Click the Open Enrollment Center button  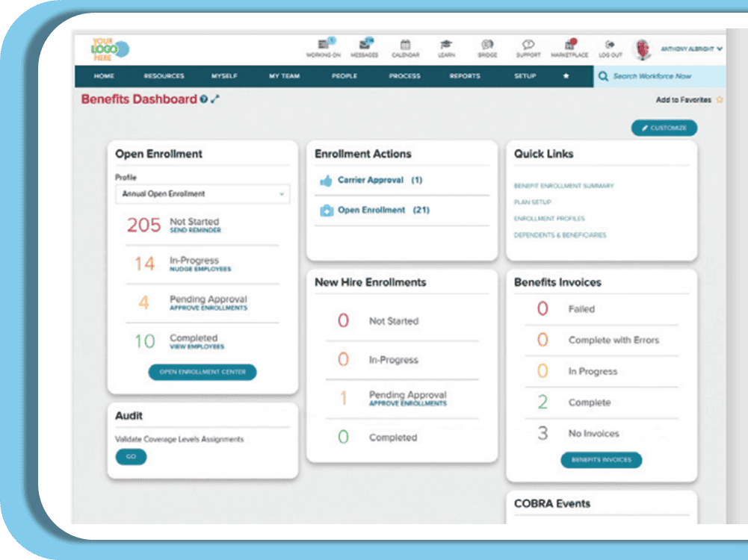tap(202, 372)
